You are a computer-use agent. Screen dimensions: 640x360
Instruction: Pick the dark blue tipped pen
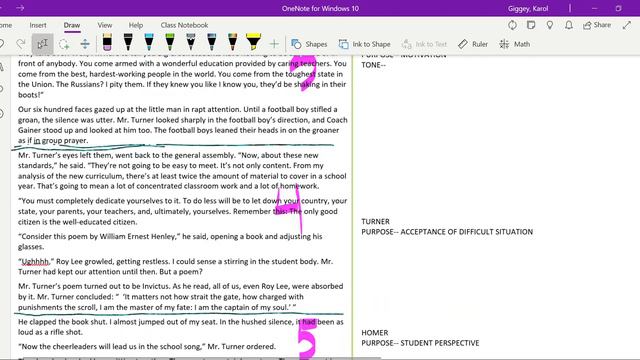pos(211,42)
